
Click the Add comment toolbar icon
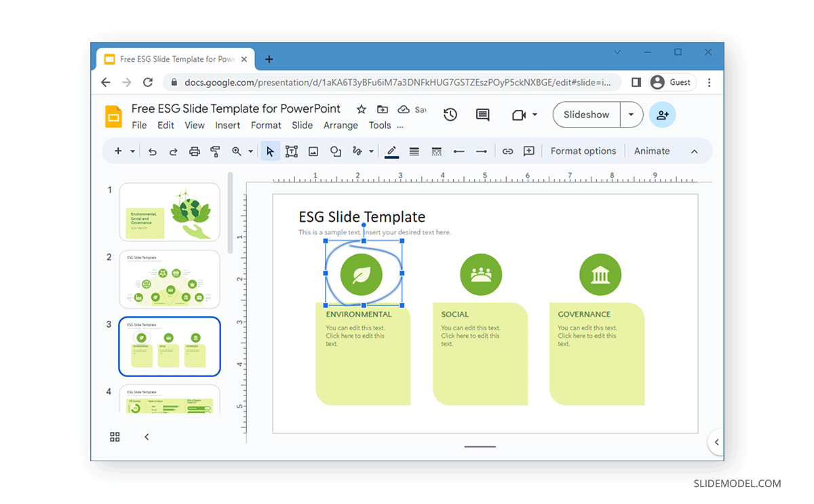tap(529, 151)
